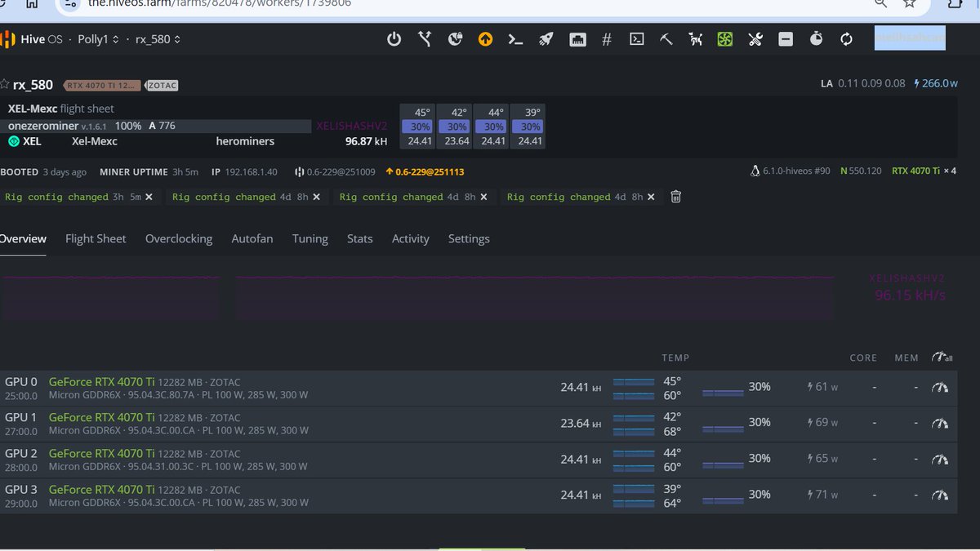980x551 pixels.
Task: Switch to the Tuning tab
Action: tap(310, 238)
